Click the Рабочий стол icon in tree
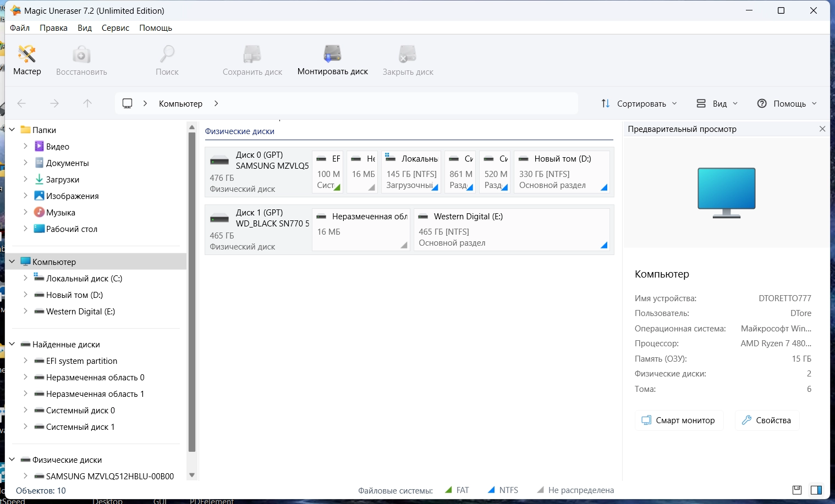 point(39,229)
